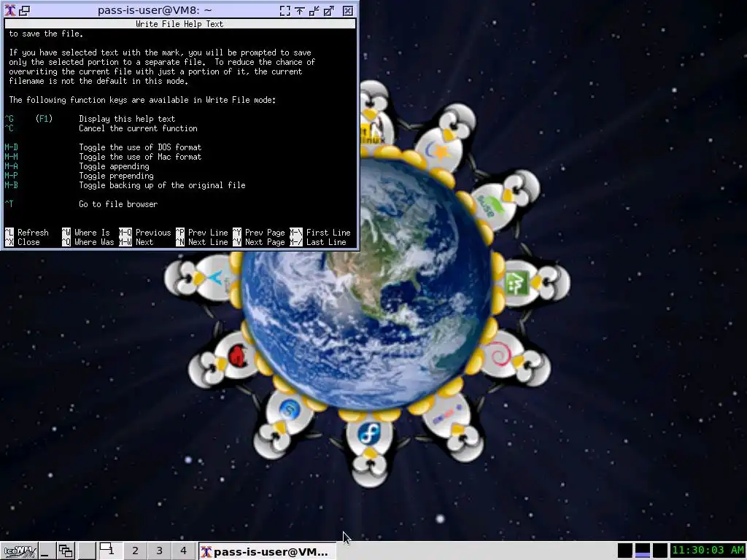Screen dimensions: 747x560
Task: Click the window depth icon in the titlebar
Action: tap(24, 10)
